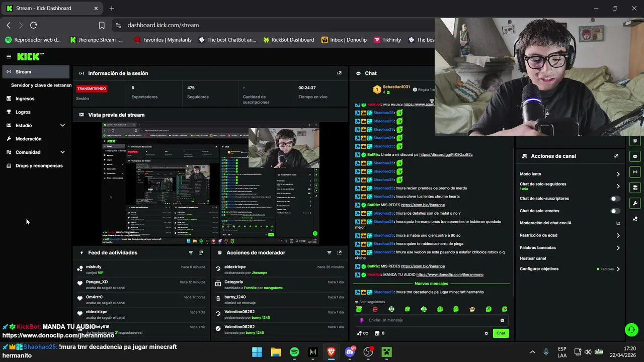Pop out the Acciones de moderador panel
Image resolution: width=644 pixels, height=362 pixels.
(339, 253)
